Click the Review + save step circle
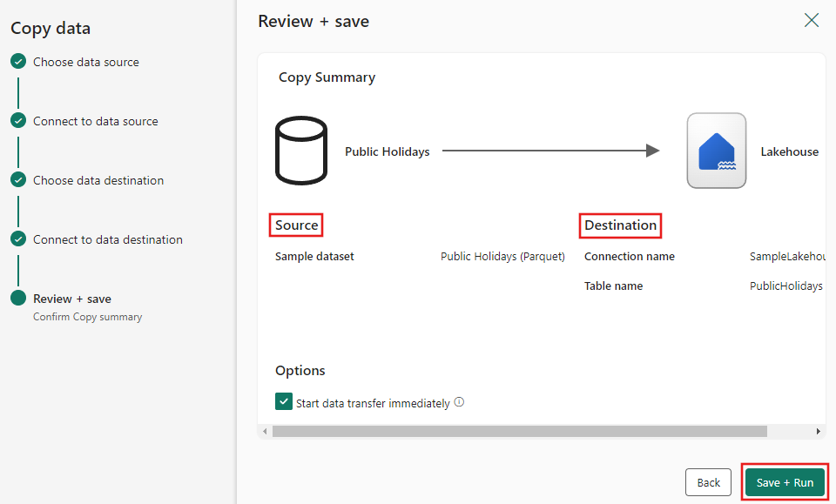This screenshot has height=504, width=836. (18, 299)
